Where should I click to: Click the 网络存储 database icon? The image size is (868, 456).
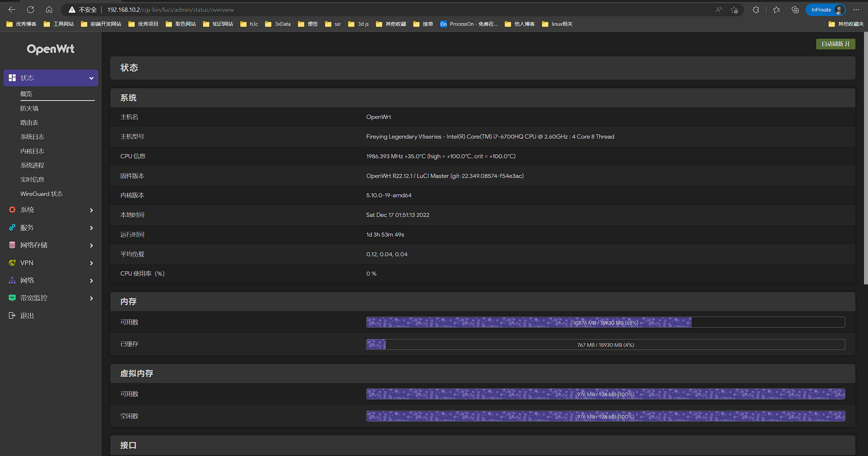(12, 245)
